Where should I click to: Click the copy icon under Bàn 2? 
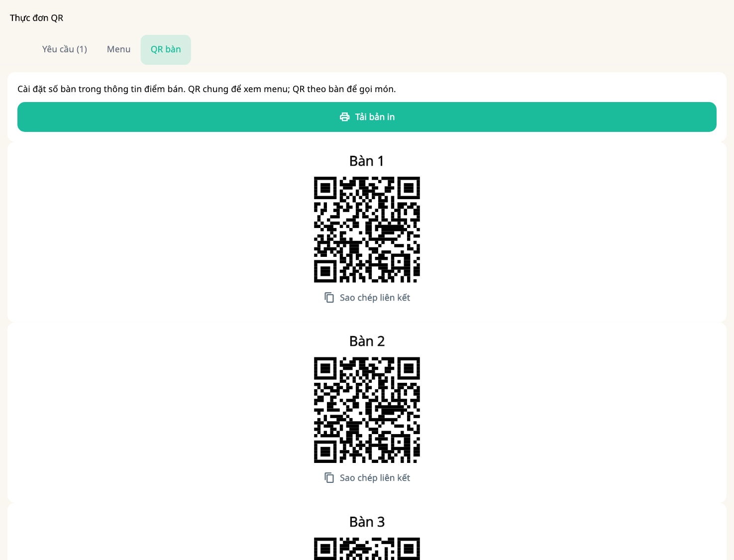click(x=329, y=478)
